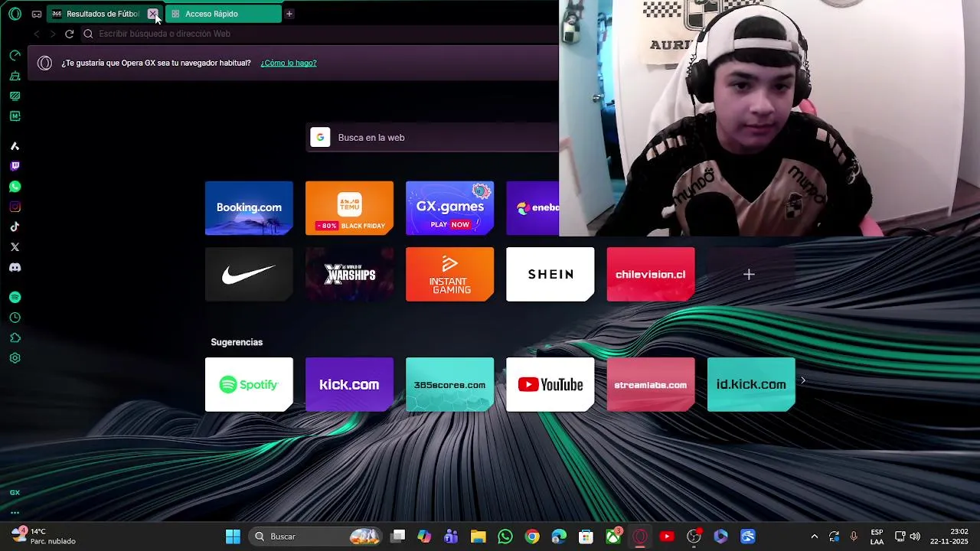The height and width of the screenshot is (551, 980).
Task: Open volume control in system tray
Action: tap(915, 536)
